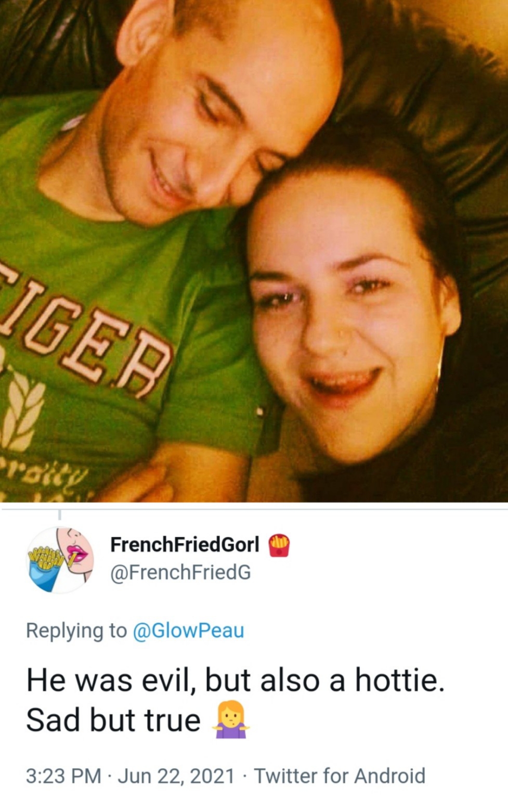508x812 pixels.
Task: Click the woman's face in the photo
Action: pos(343,323)
